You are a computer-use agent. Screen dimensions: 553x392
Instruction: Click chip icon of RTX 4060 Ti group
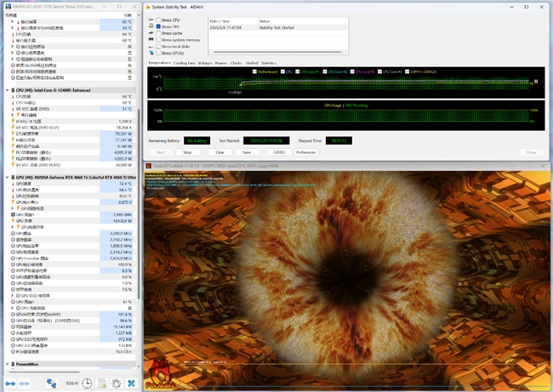13,178
